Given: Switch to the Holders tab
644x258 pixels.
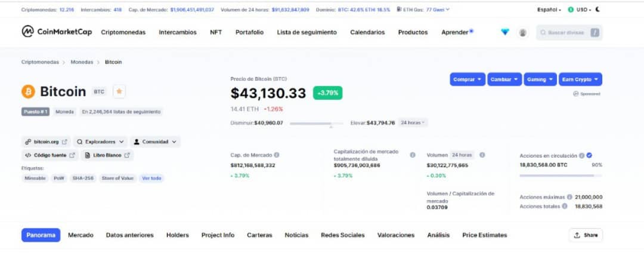Looking at the screenshot, I should pyautogui.click(x=178, y=235).
